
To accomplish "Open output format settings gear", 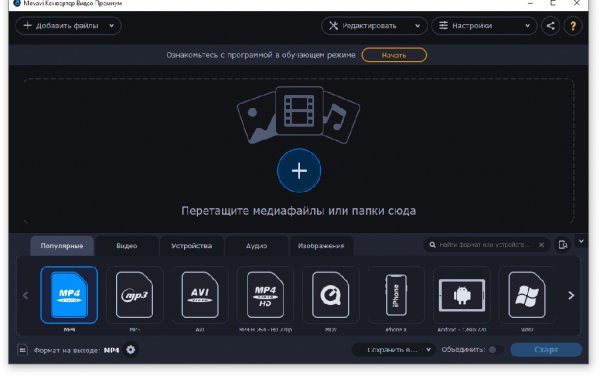I will pos(130,350).
